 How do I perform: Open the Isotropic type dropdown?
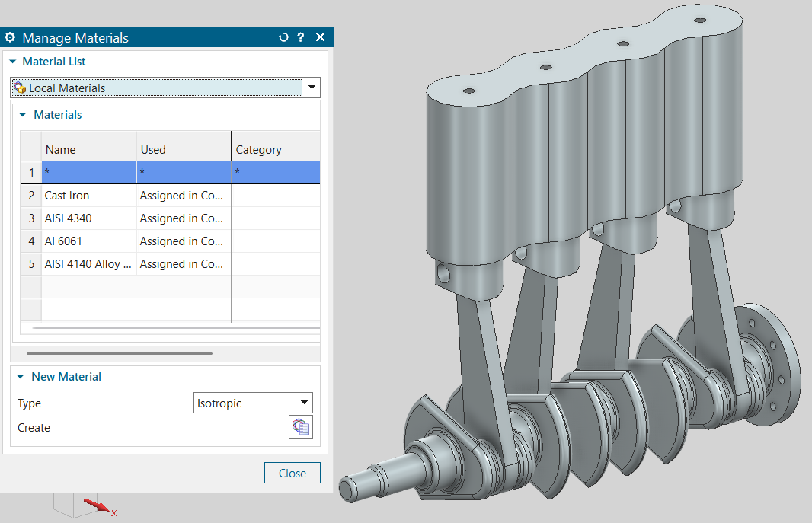pyautogui.click(x=304, y=403)
